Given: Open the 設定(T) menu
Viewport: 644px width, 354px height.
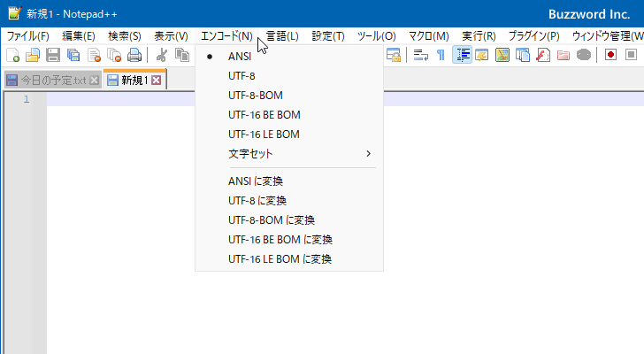Looking at the screenshot, I should click(x=327, y=36).
